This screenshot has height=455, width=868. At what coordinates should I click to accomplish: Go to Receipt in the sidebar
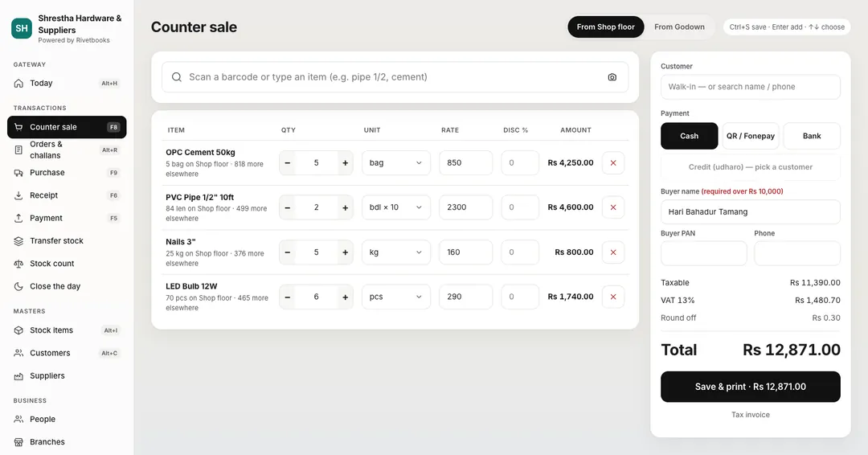pos(67,195)
